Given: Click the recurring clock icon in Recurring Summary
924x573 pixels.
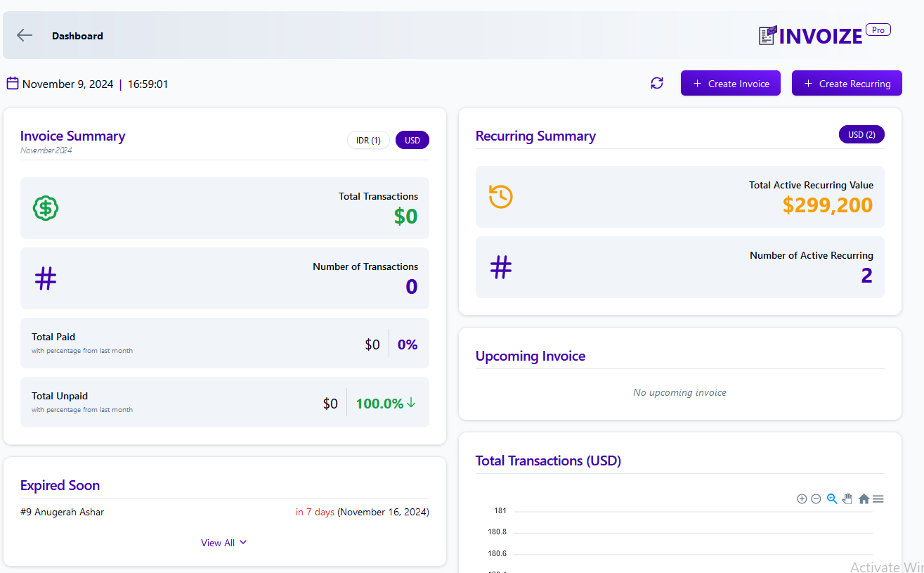Looking at the screenshot, I should tap(500, 197).
